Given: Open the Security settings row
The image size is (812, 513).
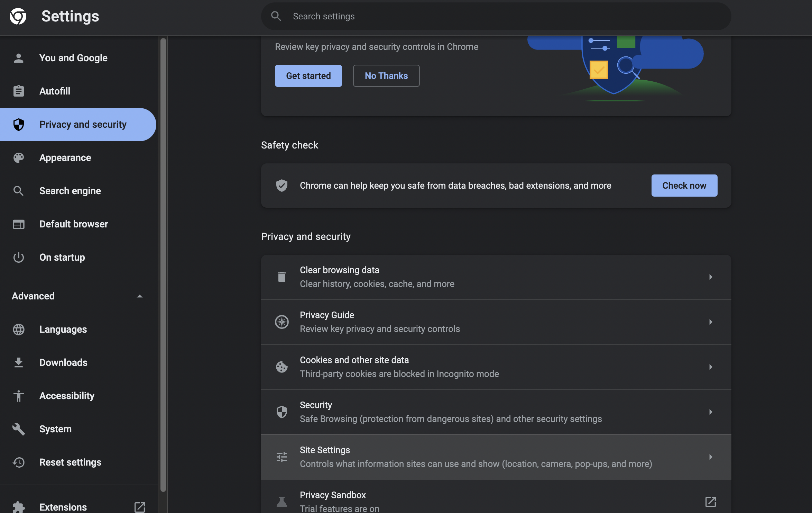Looking at the screenshot, I should 496,412.
